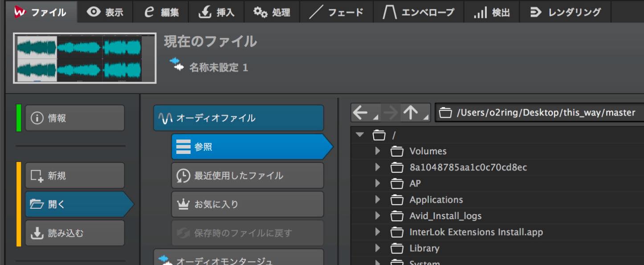Select the Applications folder

point(497,199)
